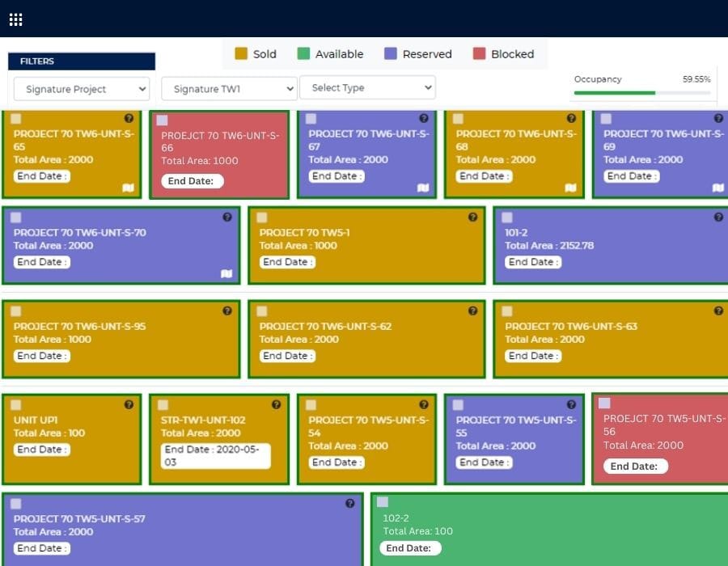Click help icon on TW6-UNT-S-62 card
The height and width of the screenshot is (566, 728).
[x=472, y=310]
